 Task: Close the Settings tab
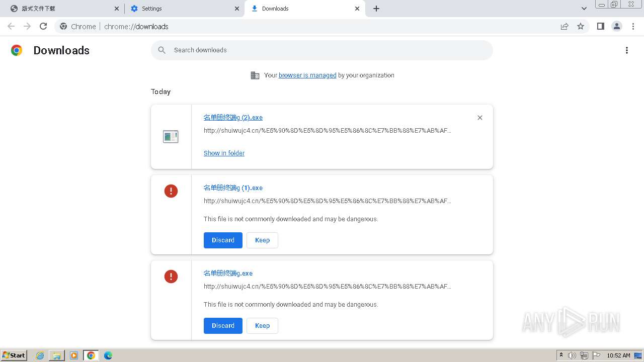[x=237, y=9]
